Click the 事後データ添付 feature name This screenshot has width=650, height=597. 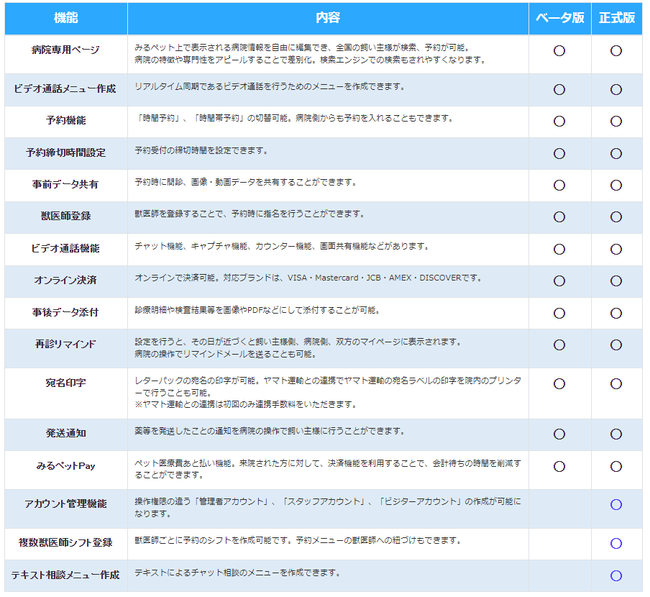point(65,312)
